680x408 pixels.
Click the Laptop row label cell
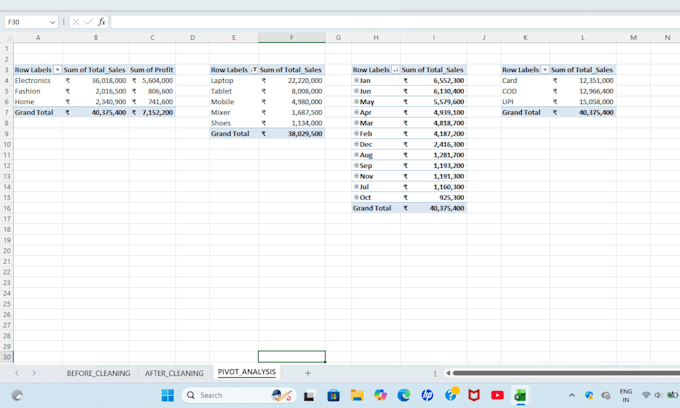coord(234,81)
